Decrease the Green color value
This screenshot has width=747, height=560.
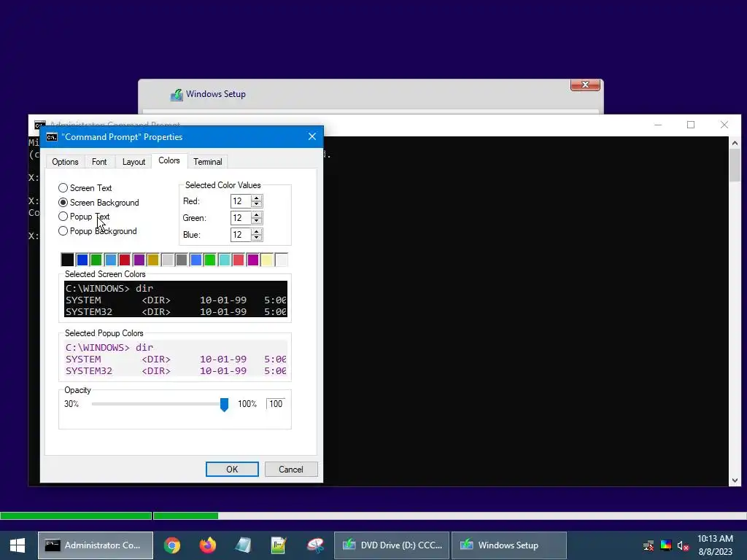[257, 221]
